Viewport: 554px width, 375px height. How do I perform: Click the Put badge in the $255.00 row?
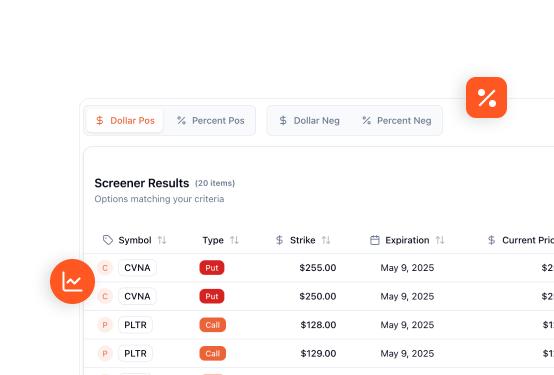(212, 268)
